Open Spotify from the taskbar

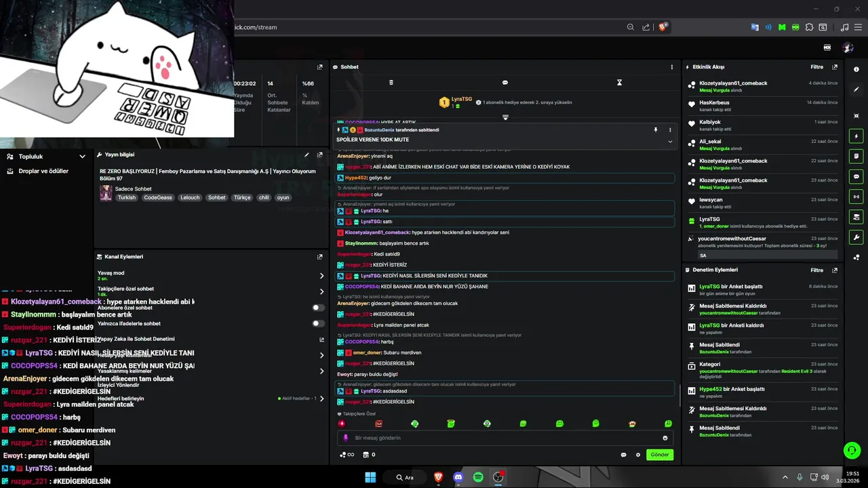pyautogui.click(x=478, y=477)
